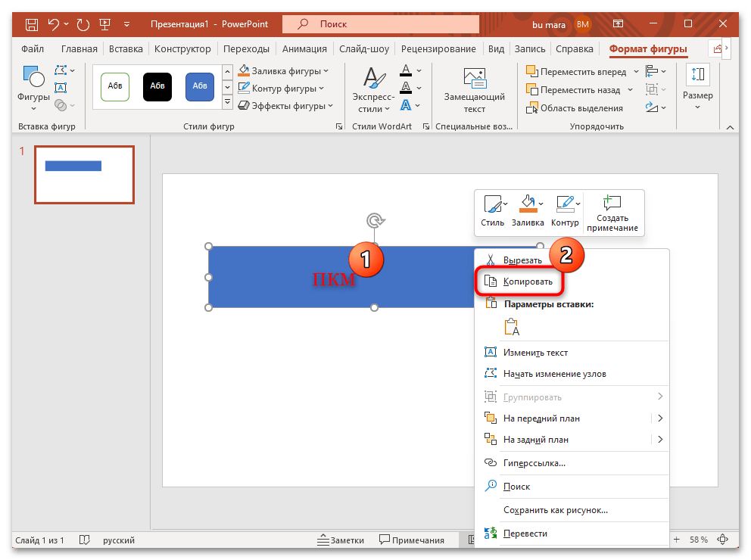Image resolution: width=751 pixels, height=560 pixels.
Task: Start slideshow from beginning icon
Action: (104, 24)
